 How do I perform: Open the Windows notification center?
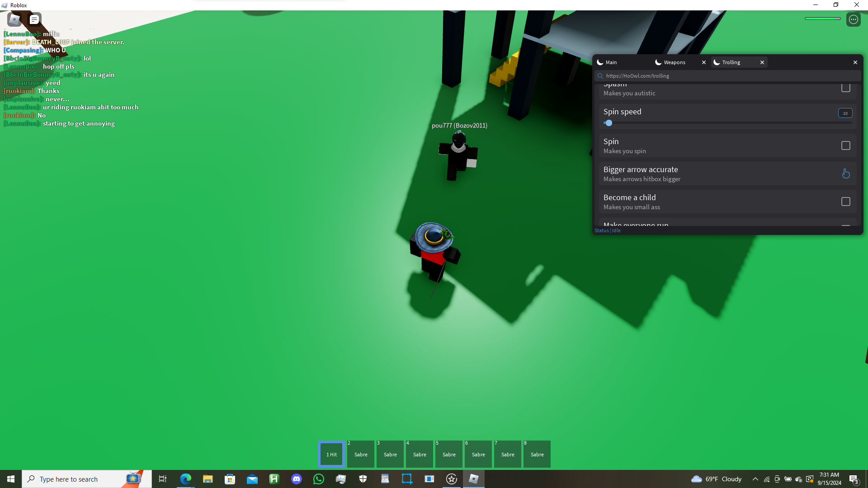coord(854,479)
